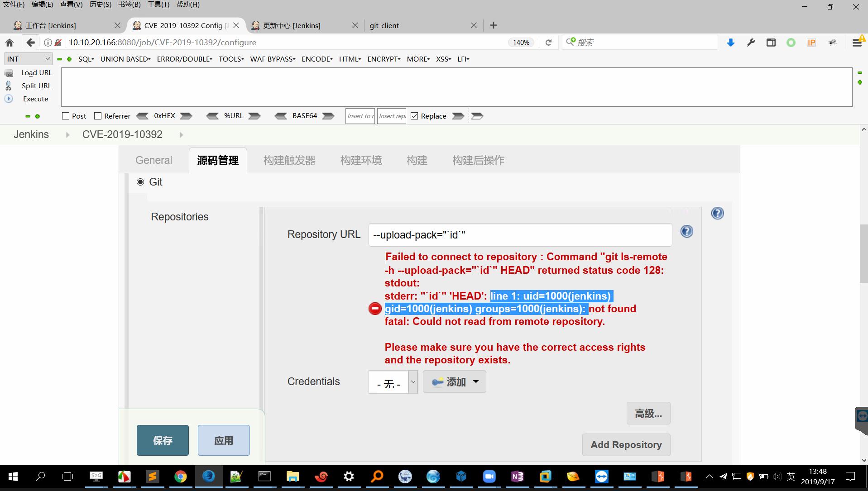Click the BASE64 encode right arrow
Image resolution: width=868 pixels, height=491 pixels.
(x=328, y=116)
